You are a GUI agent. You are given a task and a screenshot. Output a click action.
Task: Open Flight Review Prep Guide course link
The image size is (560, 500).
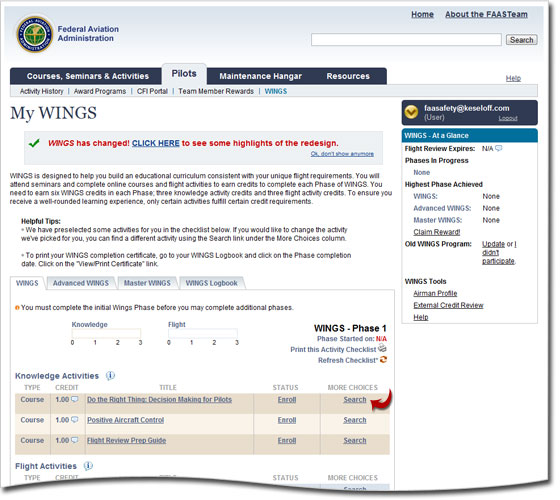tap(126, 440)
